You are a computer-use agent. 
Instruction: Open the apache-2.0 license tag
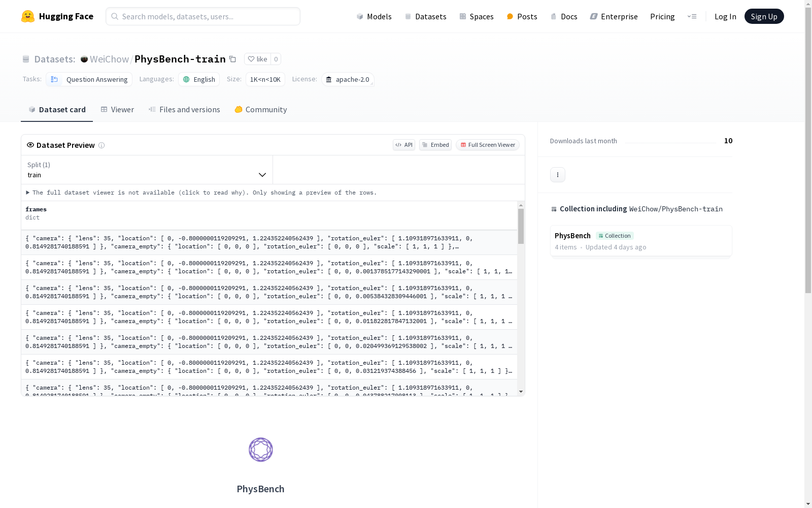point(348,79)
